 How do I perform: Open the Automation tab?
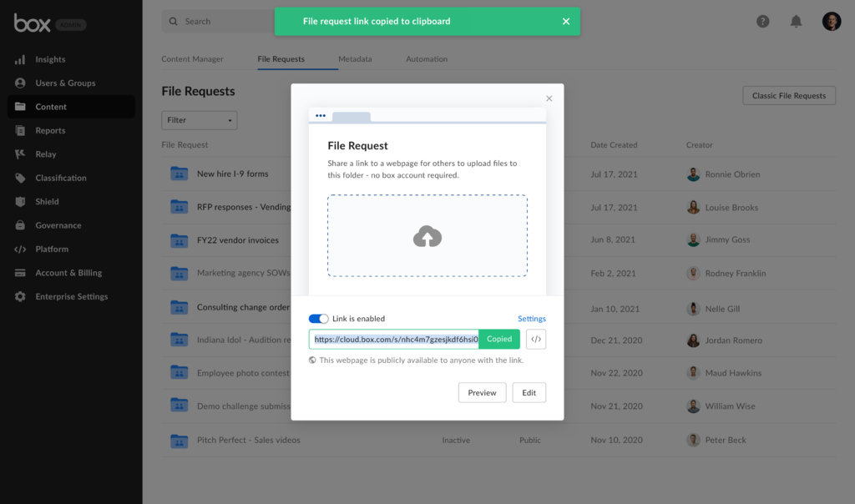point(426,59)
